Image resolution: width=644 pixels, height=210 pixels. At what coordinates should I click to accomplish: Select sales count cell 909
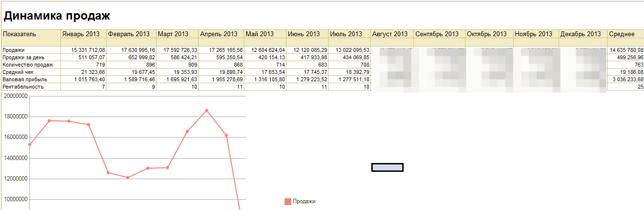(x=178, y=65)
